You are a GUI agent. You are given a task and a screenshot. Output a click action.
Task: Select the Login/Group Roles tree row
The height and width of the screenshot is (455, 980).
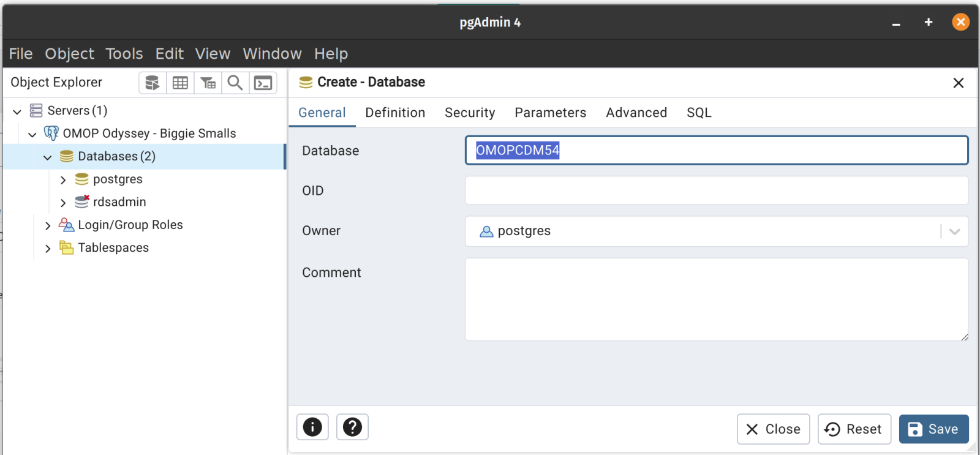tap(145, 225)
